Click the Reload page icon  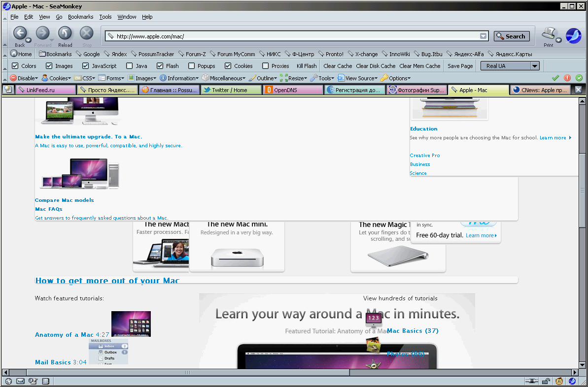point(65,33)
